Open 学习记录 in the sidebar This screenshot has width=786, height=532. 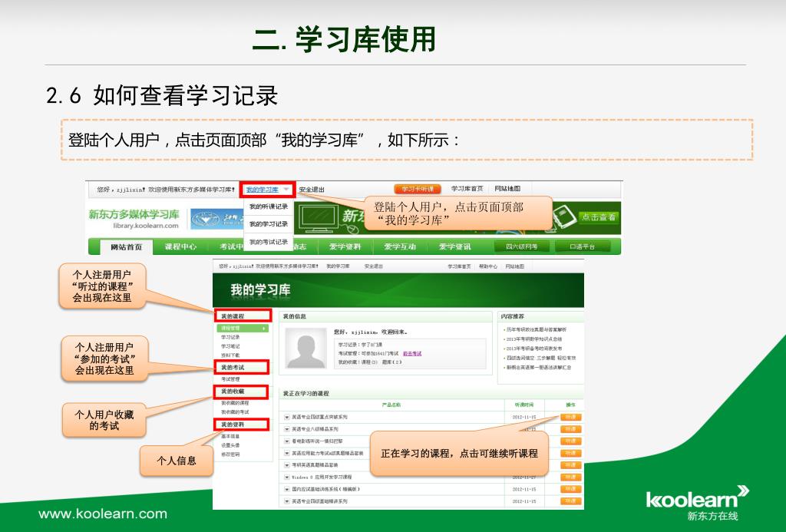point(230,338)
